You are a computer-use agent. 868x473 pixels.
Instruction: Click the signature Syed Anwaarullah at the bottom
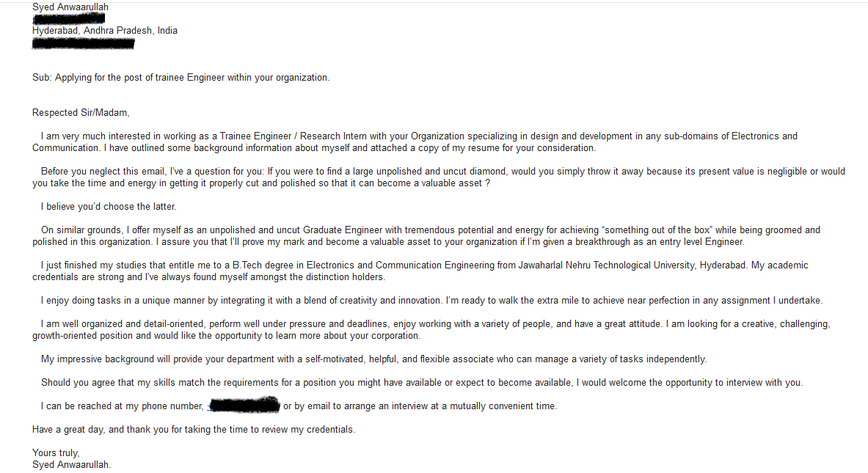(x=71, y=465)
